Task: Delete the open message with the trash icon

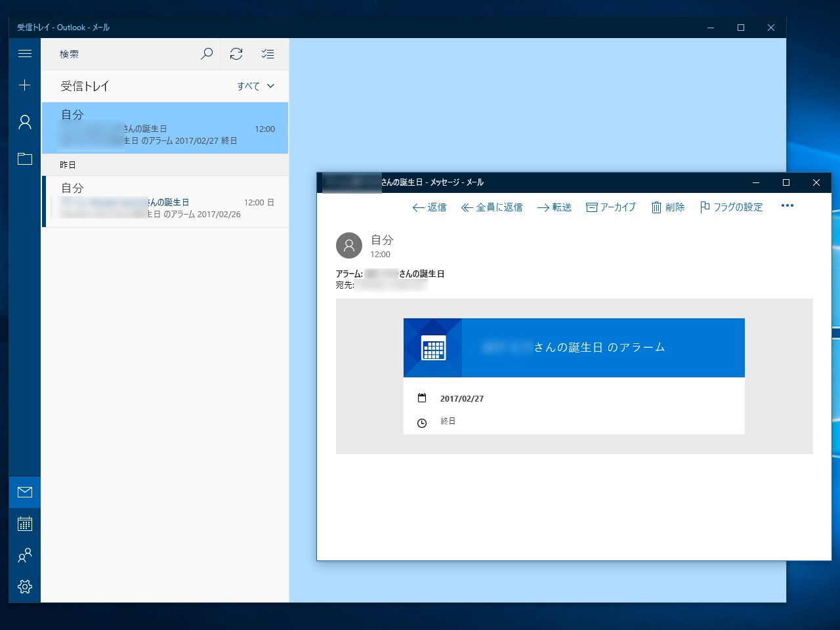Action: click(667, 207)
